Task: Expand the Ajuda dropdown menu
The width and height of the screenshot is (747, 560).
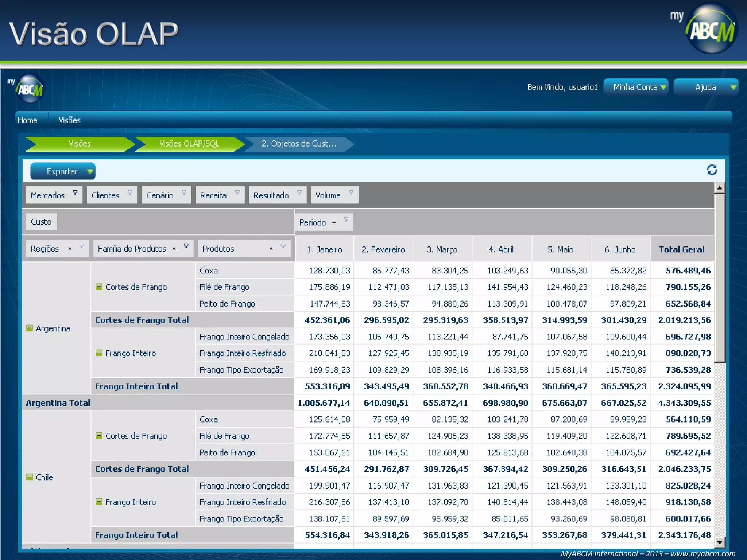Action: point(706,87)
